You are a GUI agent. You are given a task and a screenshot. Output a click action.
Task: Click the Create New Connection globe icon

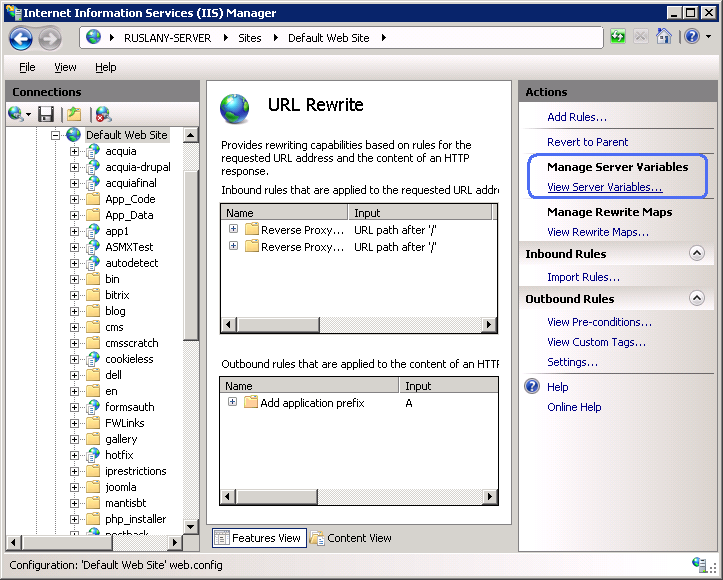pos(17,114)
